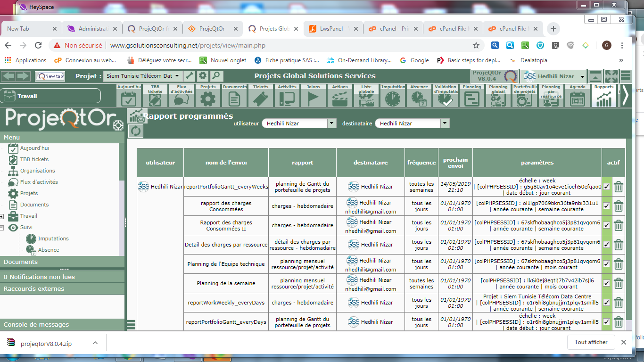Toggle actif checkbox for Planning de la semaine
Image resolution: width=644 pixels, height=362 pixels.
(x=607, y=283)
